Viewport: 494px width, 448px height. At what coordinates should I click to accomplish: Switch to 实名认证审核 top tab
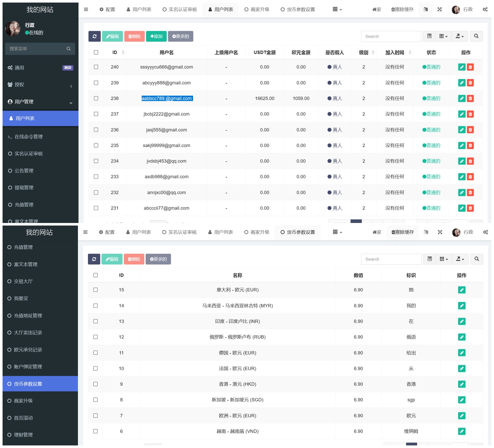point(180,9)
